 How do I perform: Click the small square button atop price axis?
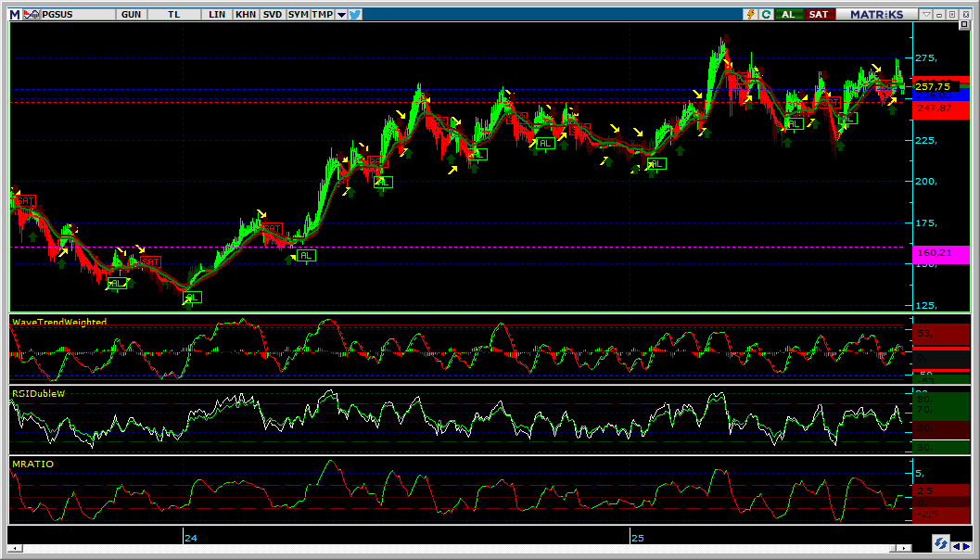click(963, 25)
